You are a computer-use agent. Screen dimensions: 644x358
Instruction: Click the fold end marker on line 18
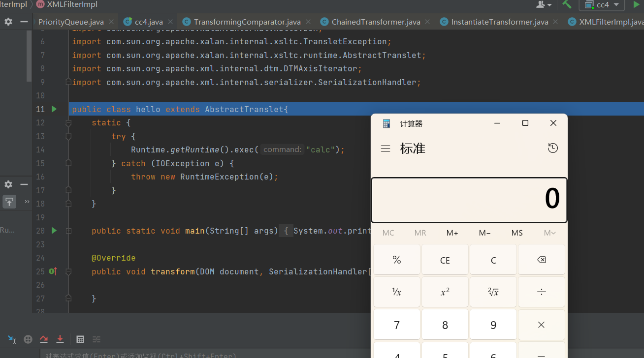(69, 204)
